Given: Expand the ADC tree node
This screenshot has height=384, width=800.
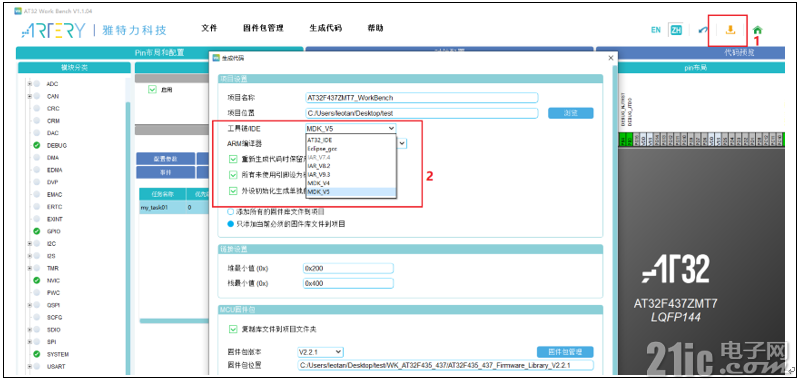Looking at the screenshot, I should 30,84.
